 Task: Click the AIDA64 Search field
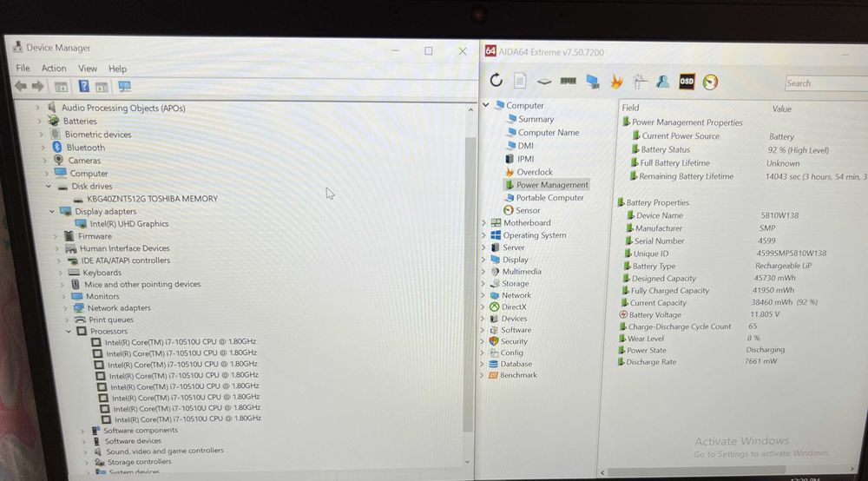click(826, 83)
